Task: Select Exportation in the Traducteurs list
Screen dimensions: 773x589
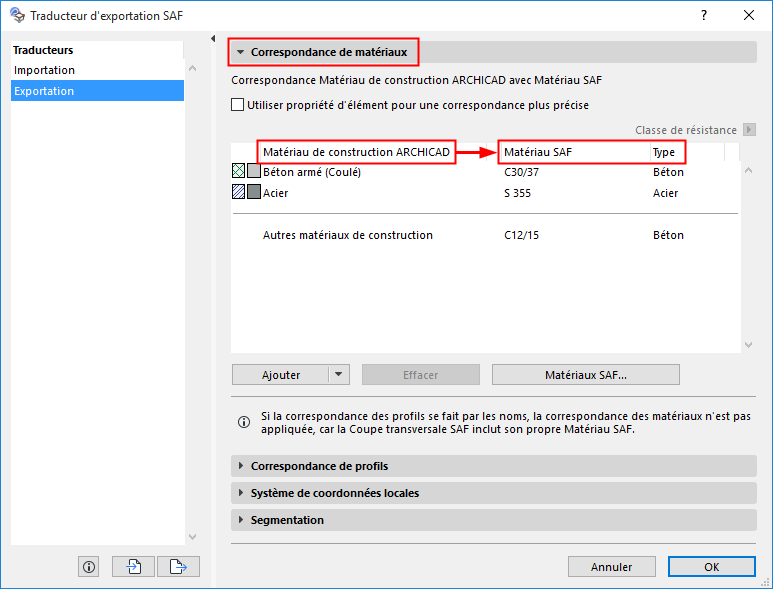Action: (x=45, y=91)
